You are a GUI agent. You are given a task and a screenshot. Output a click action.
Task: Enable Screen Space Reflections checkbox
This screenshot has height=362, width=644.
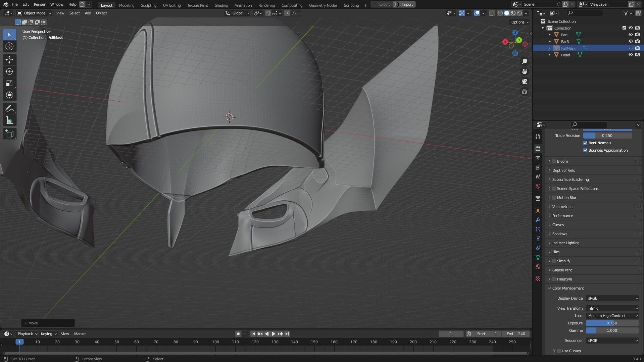pyautogui.click(x=554, y=189)
